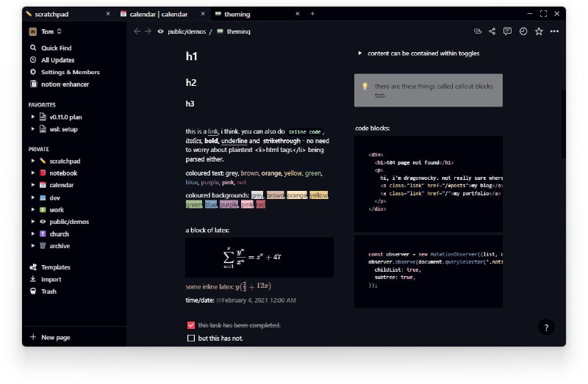Viewport: 588px width, 384px height.
Task: Go forward with the right arrow
Action: tap(148, 32)
